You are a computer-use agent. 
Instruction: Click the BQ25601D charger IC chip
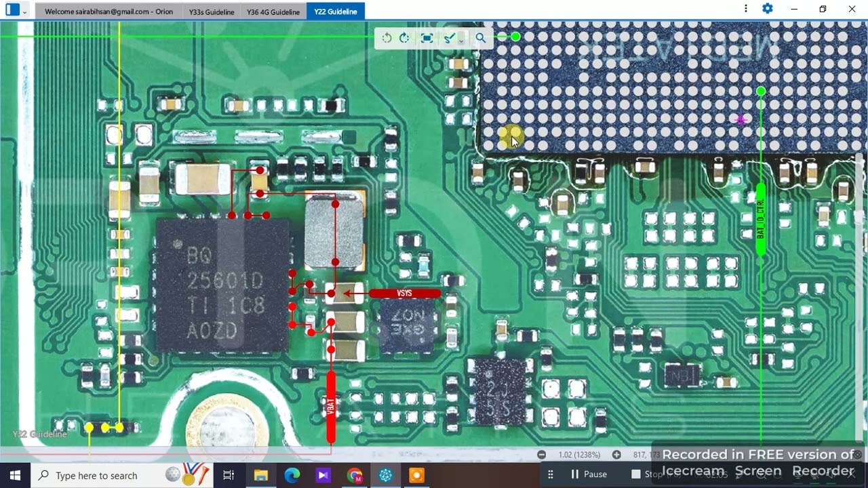point(223,284)
